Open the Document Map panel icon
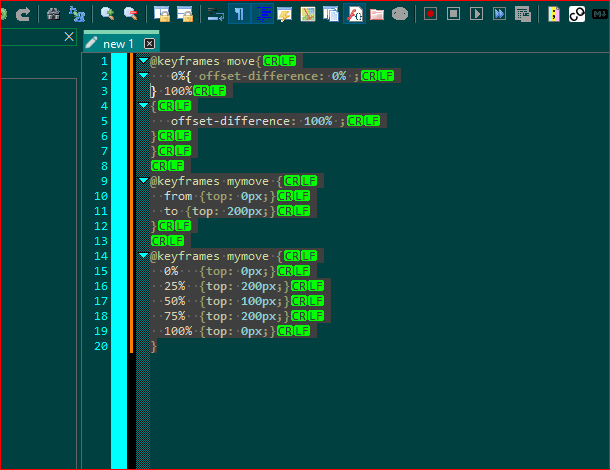 click(x=308, y=14)
